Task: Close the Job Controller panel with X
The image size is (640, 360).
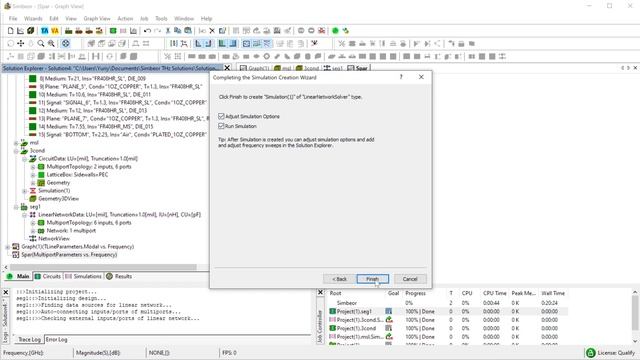Action: pyautogui.click(x=320, y=292)
